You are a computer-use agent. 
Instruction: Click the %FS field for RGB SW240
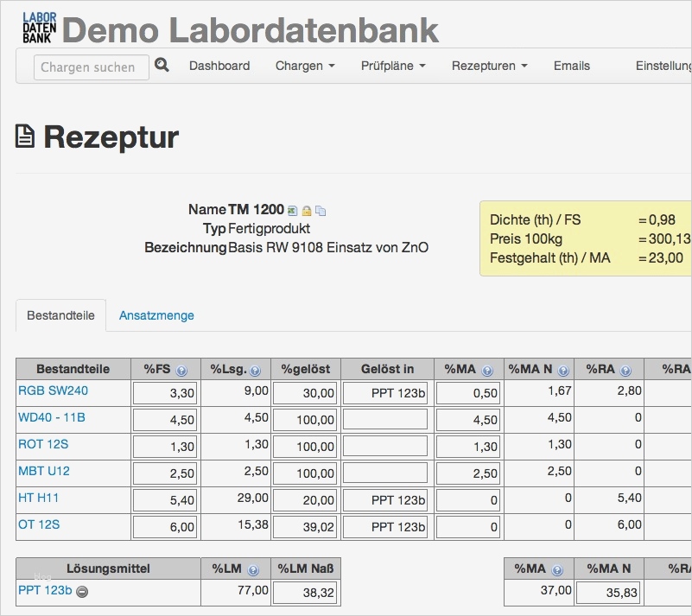(165, 393)
